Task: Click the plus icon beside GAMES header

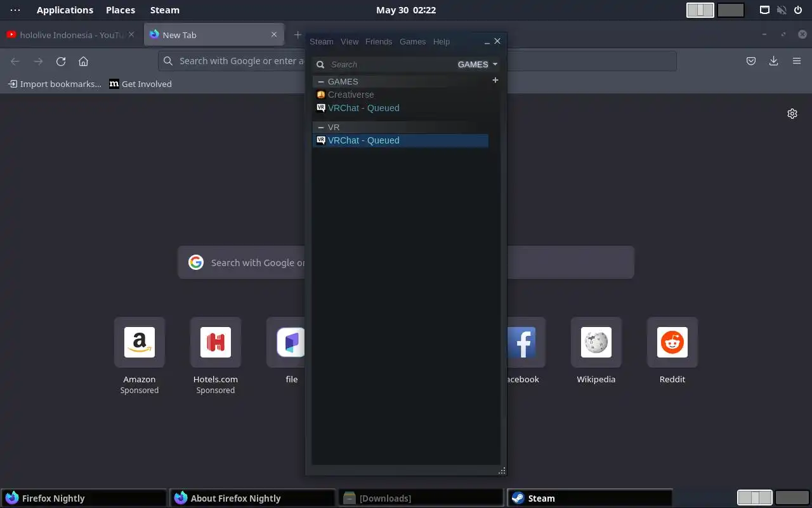Action: 495,80
